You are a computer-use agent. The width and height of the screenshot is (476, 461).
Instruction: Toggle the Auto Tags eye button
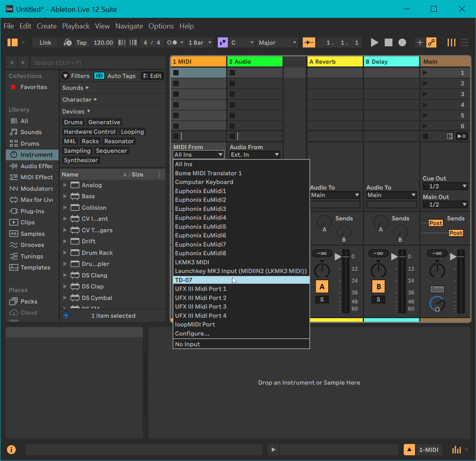(99, 76)
